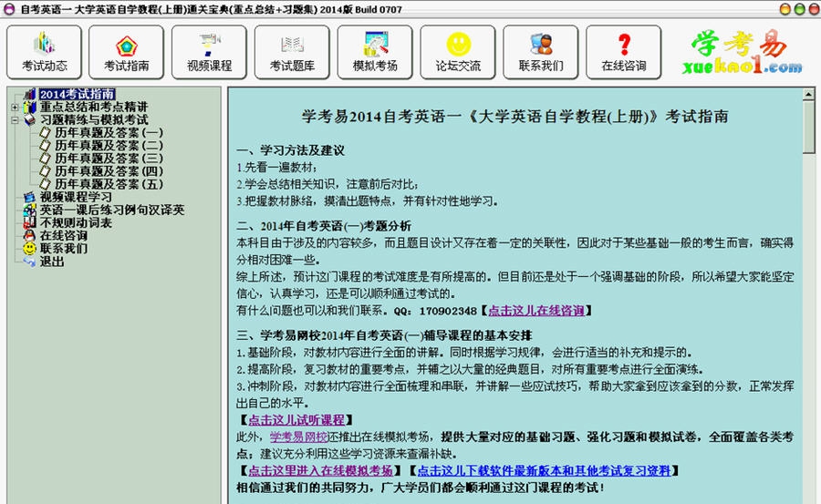Viewport: 821px width, 504px height.
Task: Click the page icon beside 历年真题及答案 (五)
Action: (46, 184)
